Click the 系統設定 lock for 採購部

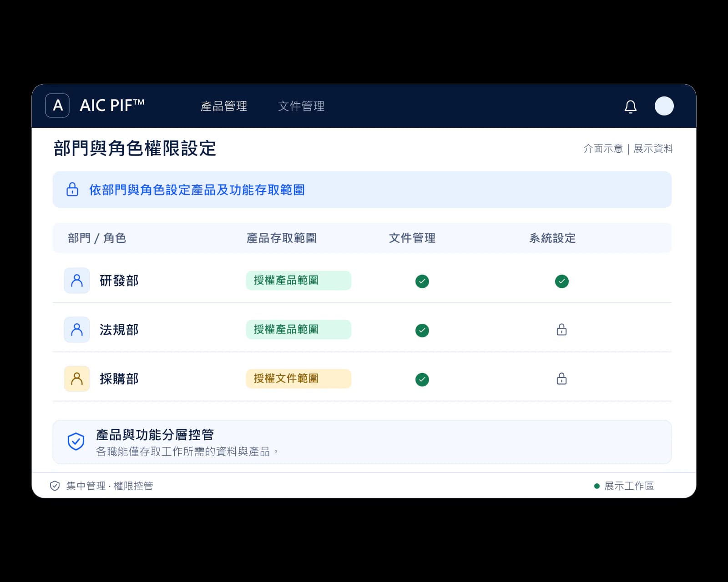(561, 379)
